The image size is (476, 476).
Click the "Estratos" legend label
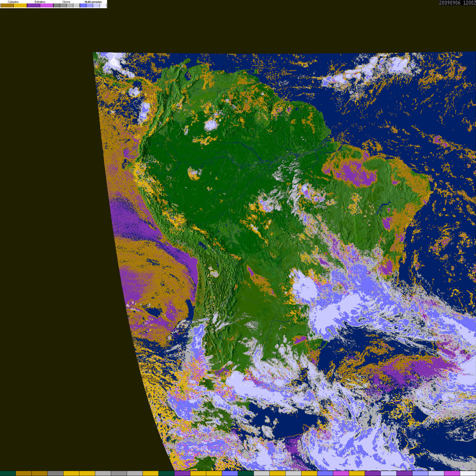click(x=40, y=2)
